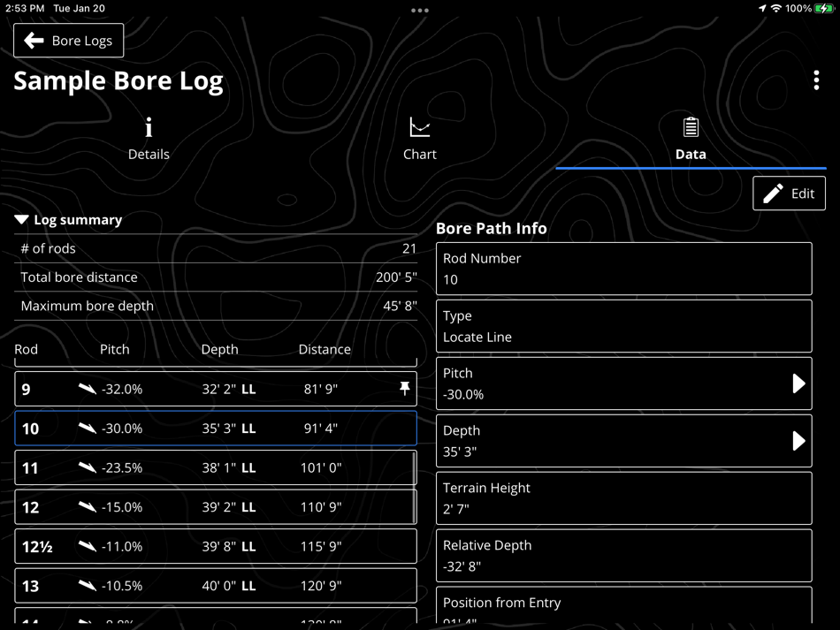840x630 pixels.
Task: Click the LL marker on rod 11
Action: [248, 467]
